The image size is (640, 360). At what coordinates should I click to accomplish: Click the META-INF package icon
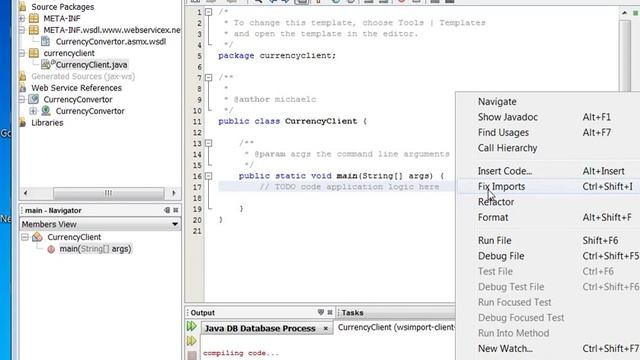tap(34, 18)
